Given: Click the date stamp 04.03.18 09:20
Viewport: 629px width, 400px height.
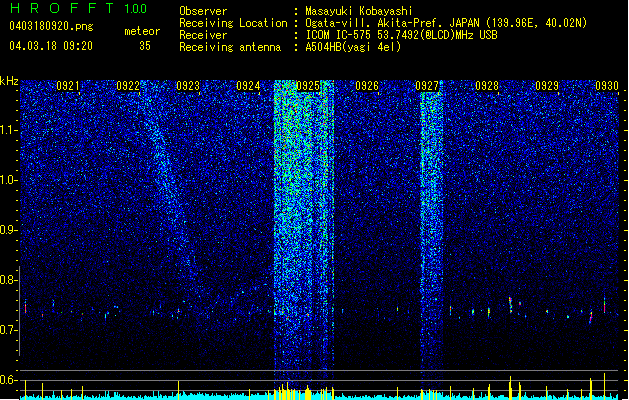Looking at the screenshot, I should click(51, 46).
